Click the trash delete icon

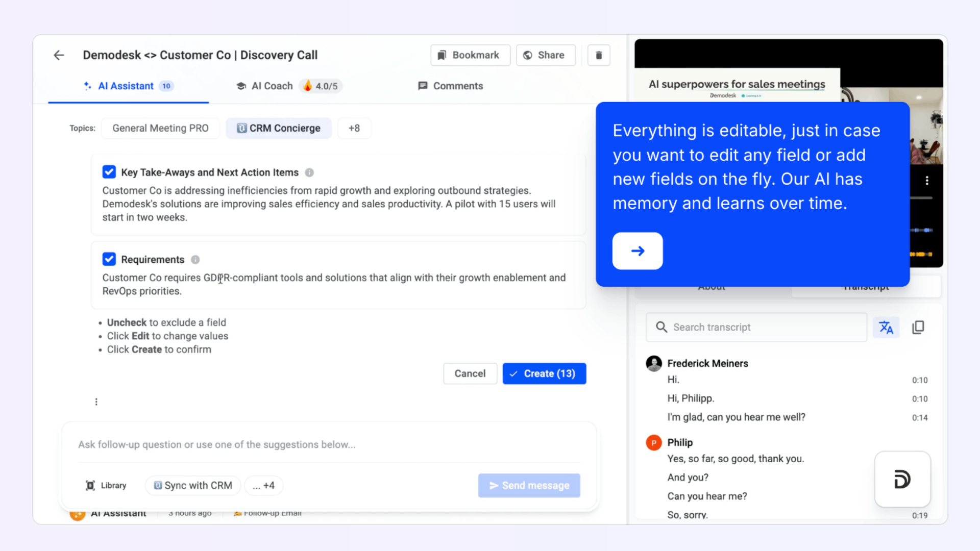pos(599,55)
